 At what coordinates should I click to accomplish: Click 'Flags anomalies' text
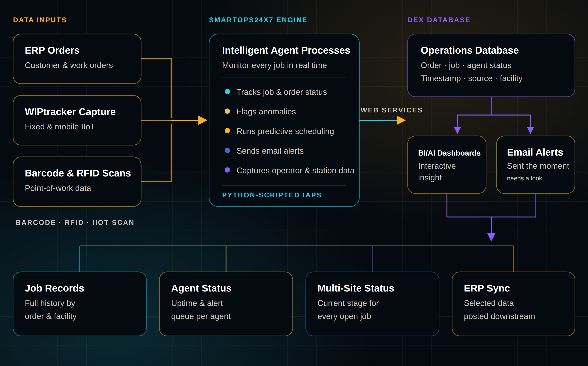266,112
